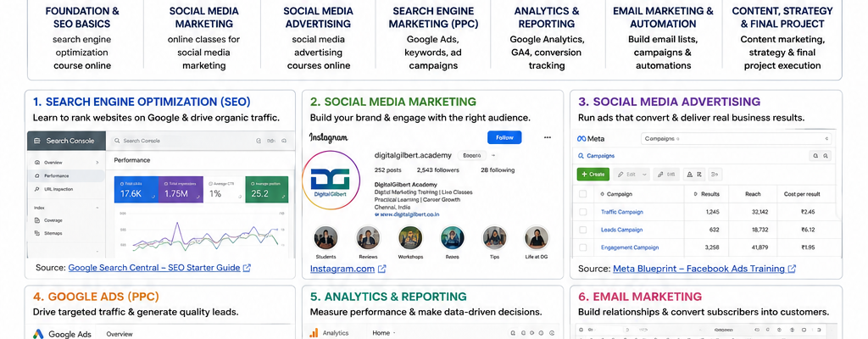Toggle the Average position metric card
This screenshot has height=339, width=868.
pos(266,190)
